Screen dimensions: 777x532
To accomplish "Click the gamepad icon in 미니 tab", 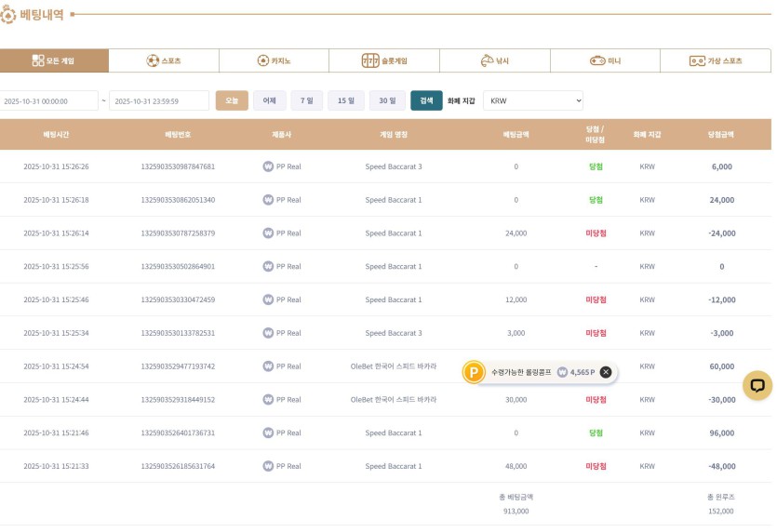I will [x=597, y=61].
